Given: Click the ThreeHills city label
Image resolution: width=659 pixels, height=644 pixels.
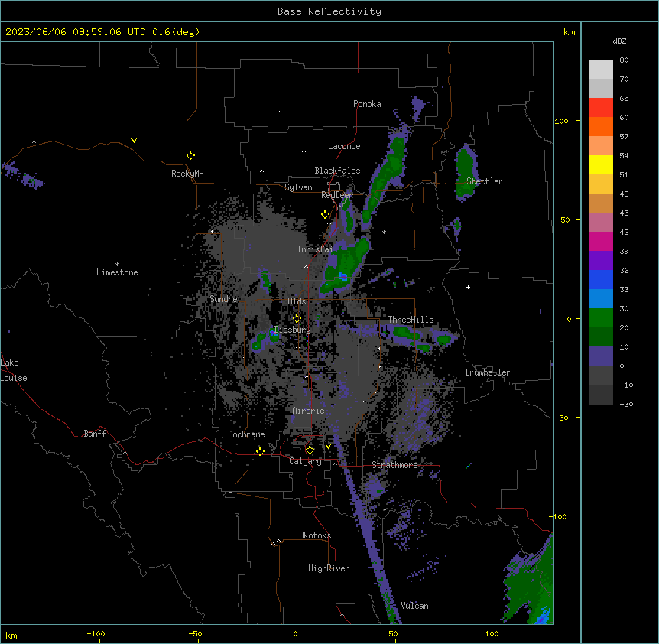Looking at the screenshot, I should (411, 320).
